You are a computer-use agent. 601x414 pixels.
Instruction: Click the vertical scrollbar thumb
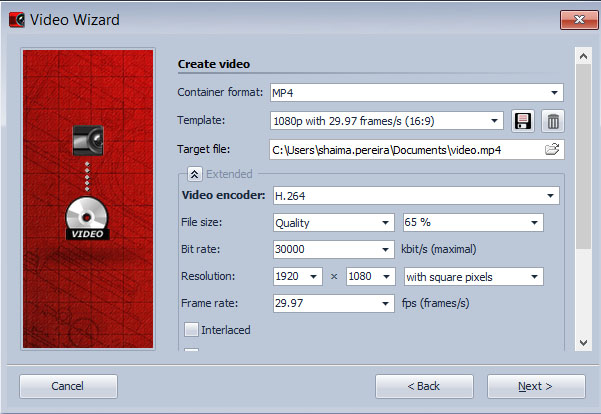pyautogui.click(x=583, y=156)
